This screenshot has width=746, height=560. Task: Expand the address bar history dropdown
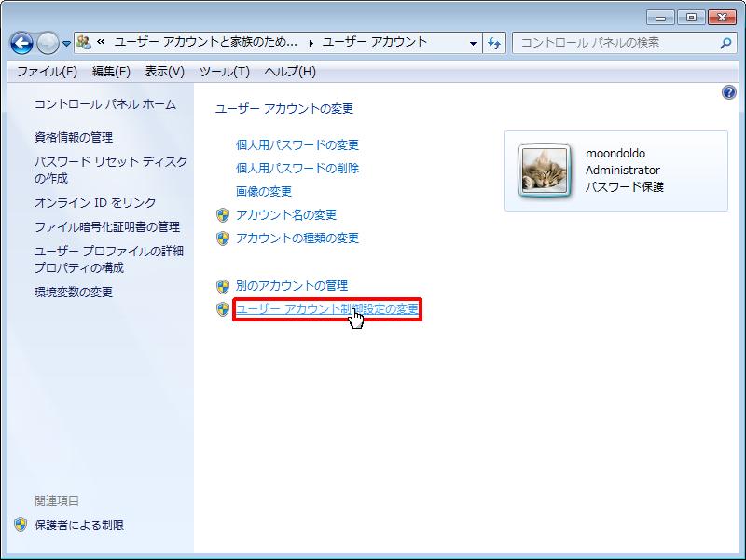click(474, 43)
